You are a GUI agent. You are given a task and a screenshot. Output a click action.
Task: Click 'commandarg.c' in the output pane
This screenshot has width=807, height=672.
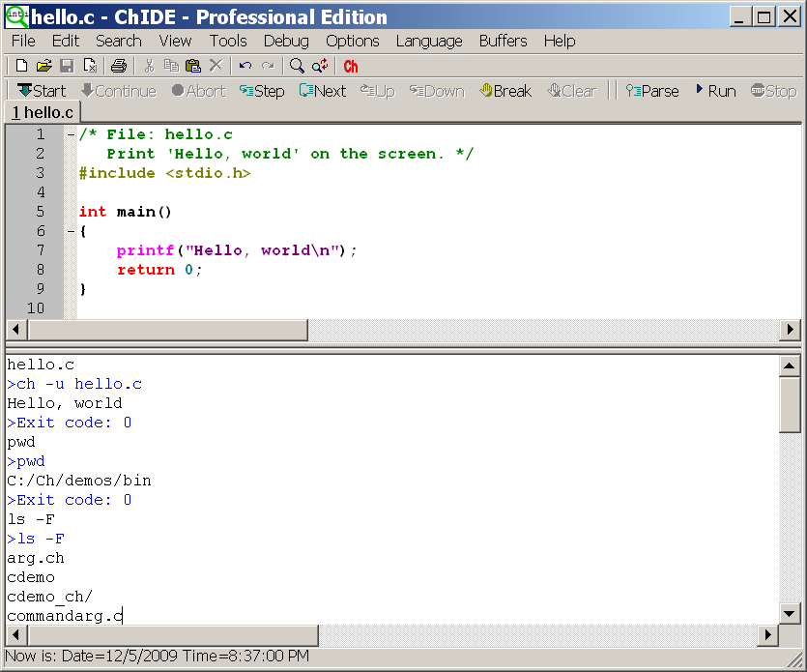65,616
